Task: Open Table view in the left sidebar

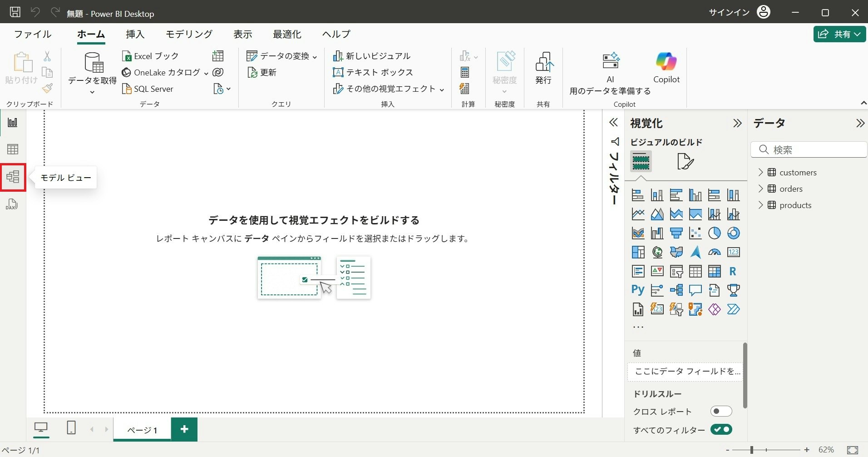Action: click(x=13, y=149)
